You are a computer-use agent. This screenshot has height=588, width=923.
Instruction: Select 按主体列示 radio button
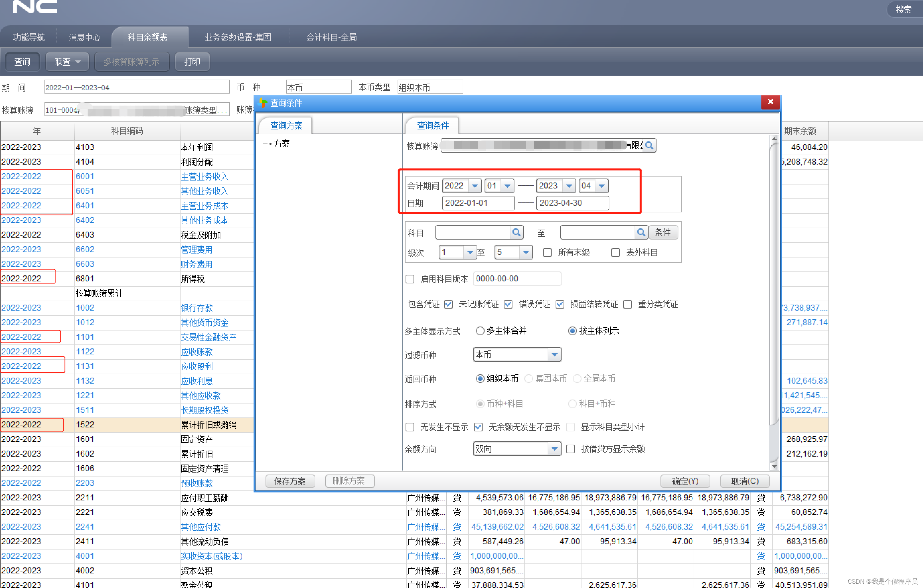click(572, 331)
